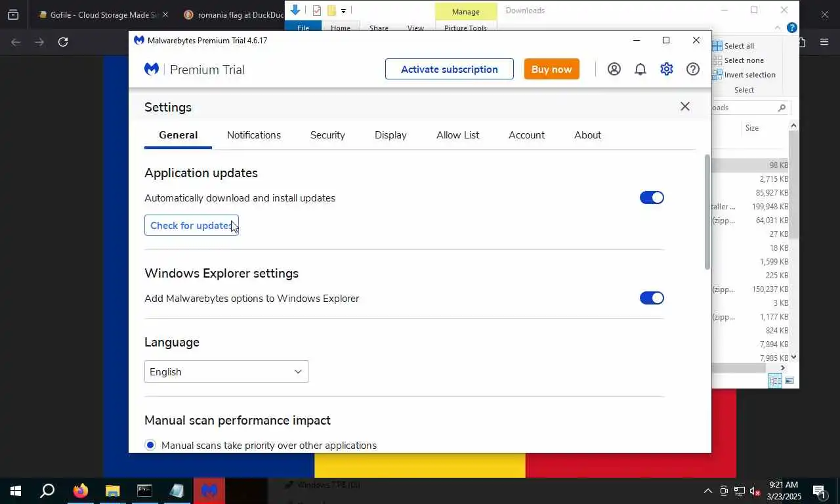Image resolution: width=840 pixels, height=504 pixels.
Task: Open the Malwarebytes account profile icon
Action: 614,69
